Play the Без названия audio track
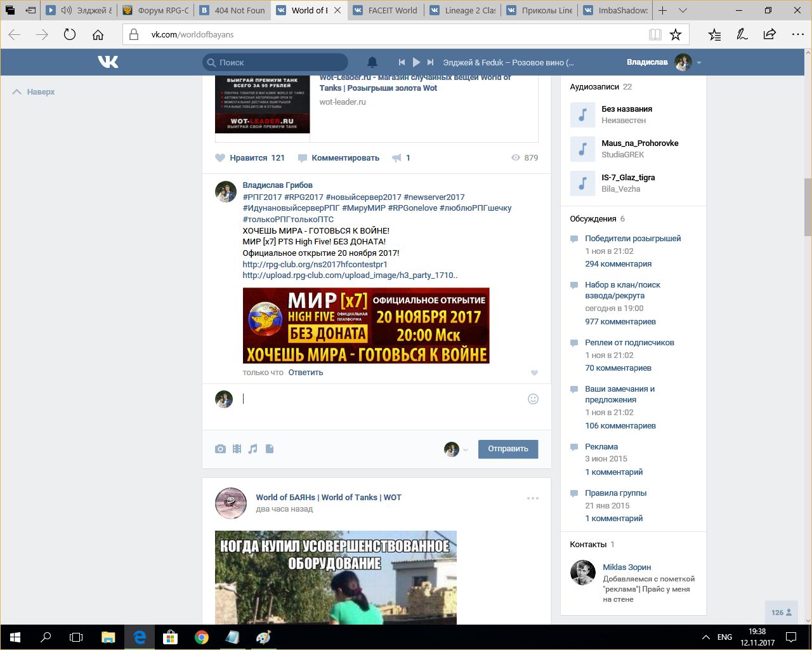Screen dimensions: 812x650 (582, 115)
